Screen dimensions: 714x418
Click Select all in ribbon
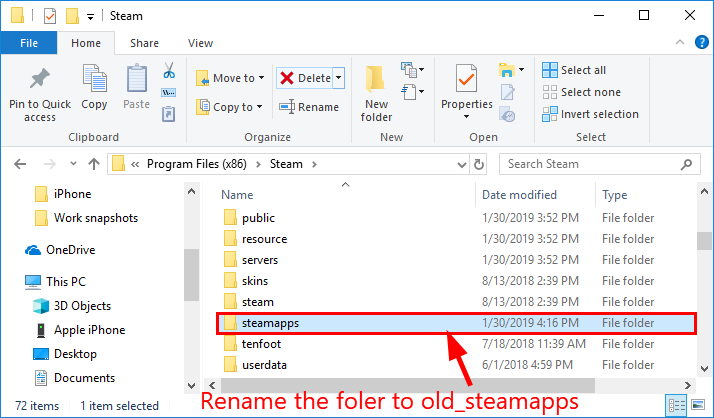pyautogui.click(x=574, y=70)
